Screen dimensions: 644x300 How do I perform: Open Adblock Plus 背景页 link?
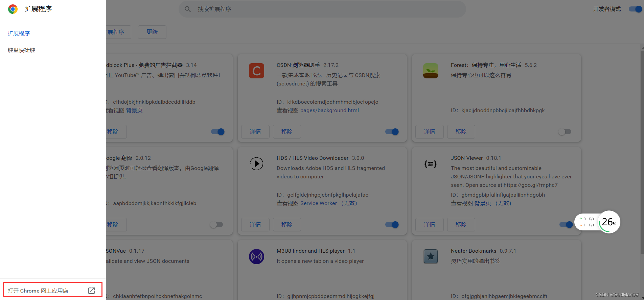click(x=134, y=110)
